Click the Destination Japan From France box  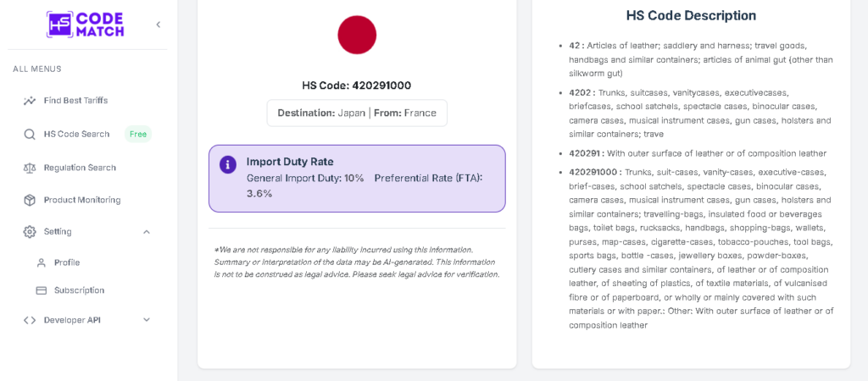click(357, 113)
